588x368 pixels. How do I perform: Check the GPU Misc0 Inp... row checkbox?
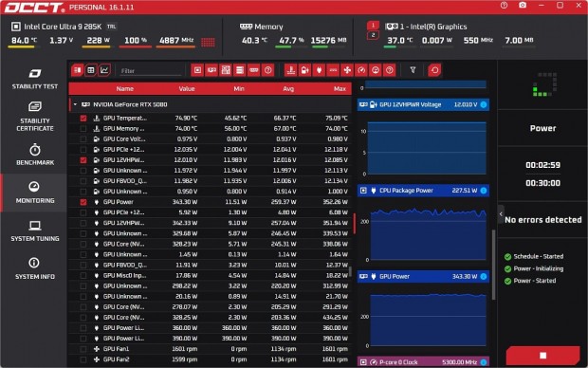tap(83, 276)
